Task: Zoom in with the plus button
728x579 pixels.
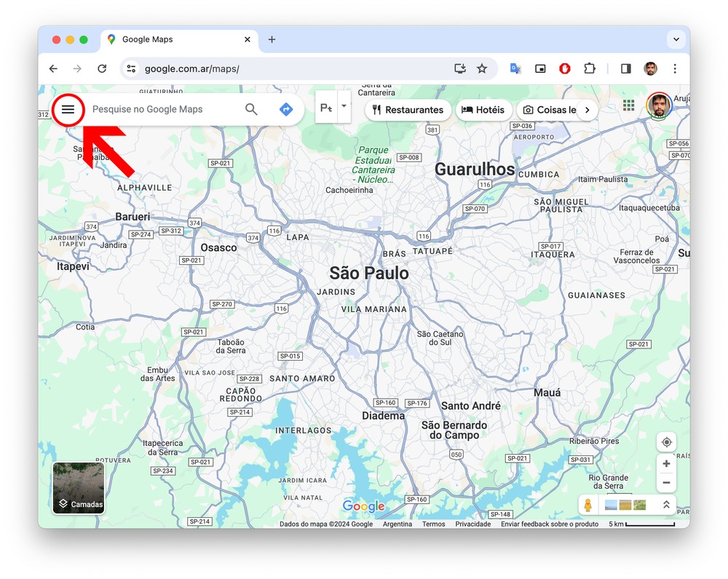Action: [666, 463]
